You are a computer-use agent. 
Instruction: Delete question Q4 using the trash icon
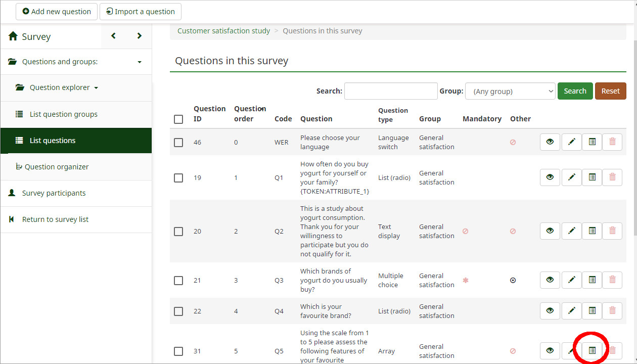[612, 310]
